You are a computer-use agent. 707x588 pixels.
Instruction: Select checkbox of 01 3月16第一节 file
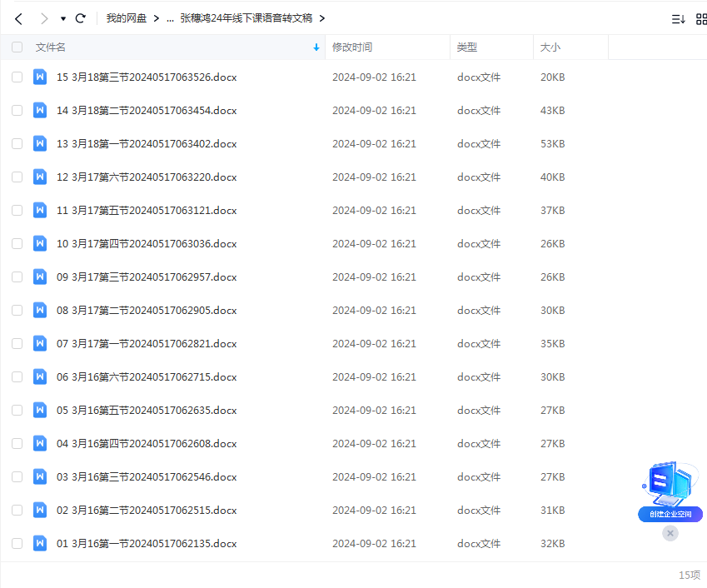(x=17, y=543)
